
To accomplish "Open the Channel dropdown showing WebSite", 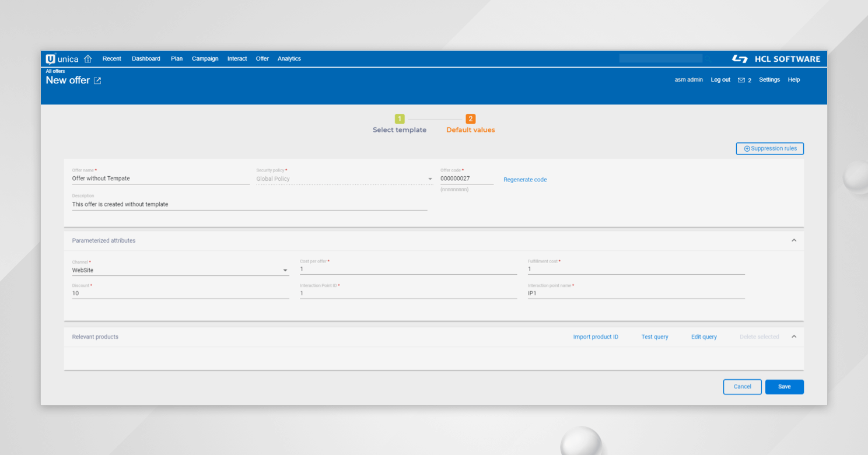I will tap(285, 270).
